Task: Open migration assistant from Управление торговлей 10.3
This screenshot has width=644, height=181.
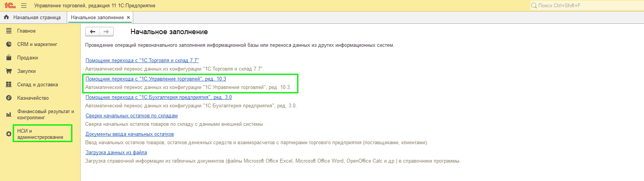Action: (x=156, y=79)
